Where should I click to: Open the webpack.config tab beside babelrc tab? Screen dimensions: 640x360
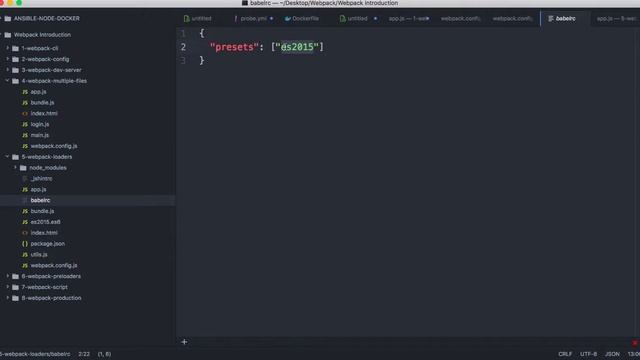pos(513,19)
